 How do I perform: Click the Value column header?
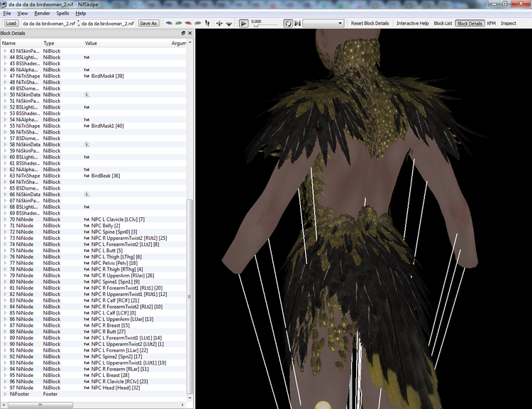(126, 43)
